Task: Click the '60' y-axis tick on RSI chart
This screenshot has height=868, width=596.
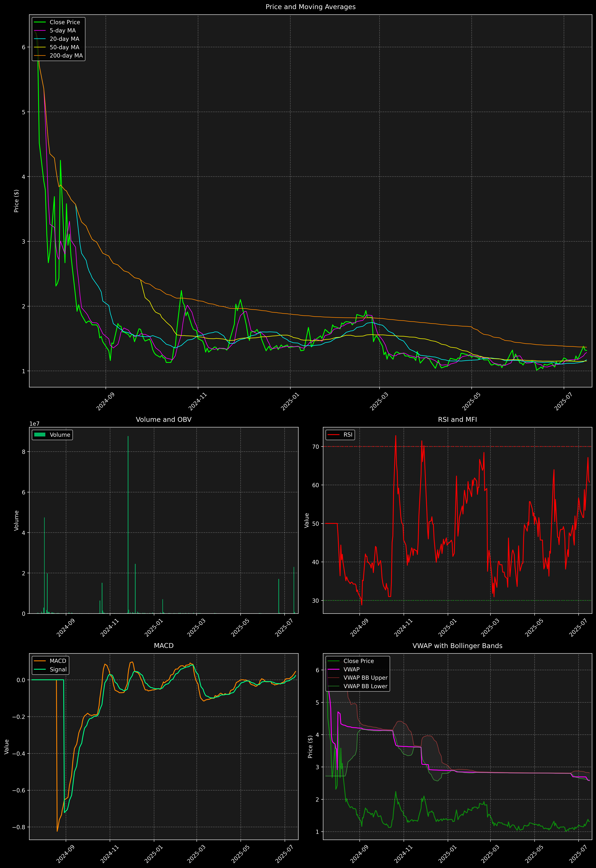Action: pyautogui.click(x=316, y=485)
